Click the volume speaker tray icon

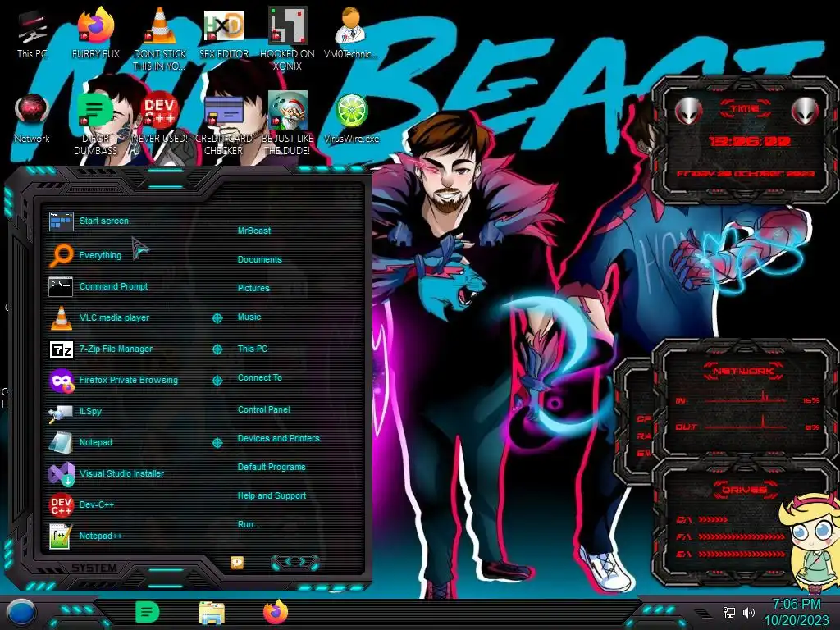pyautogui.click(x=749, y=612)
